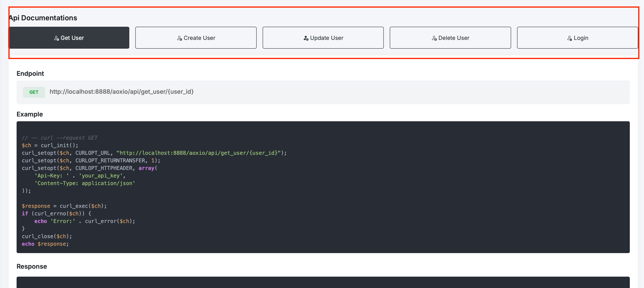644x288 pixels.
Task: Click the user-lock icon in Login
Action: (569, 38)
